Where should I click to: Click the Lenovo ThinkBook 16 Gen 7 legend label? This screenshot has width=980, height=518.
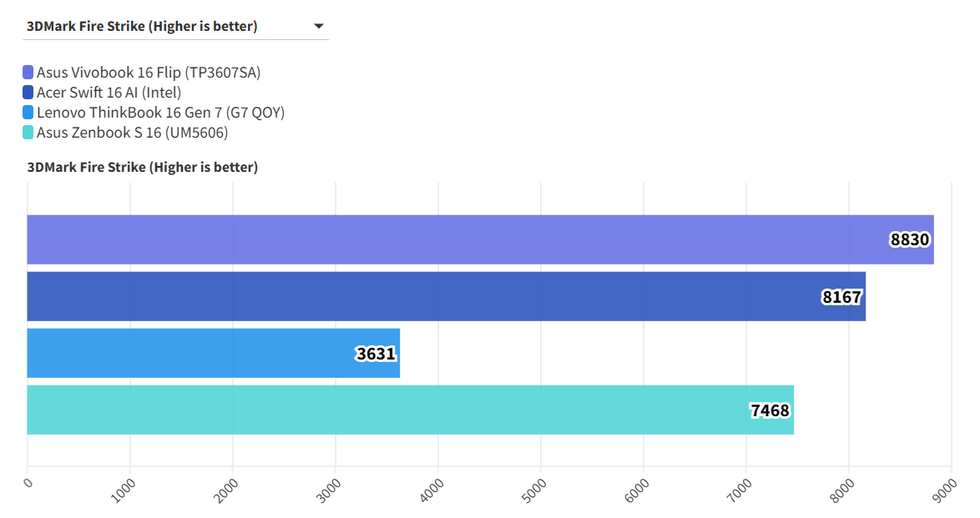tap(160, 113)
